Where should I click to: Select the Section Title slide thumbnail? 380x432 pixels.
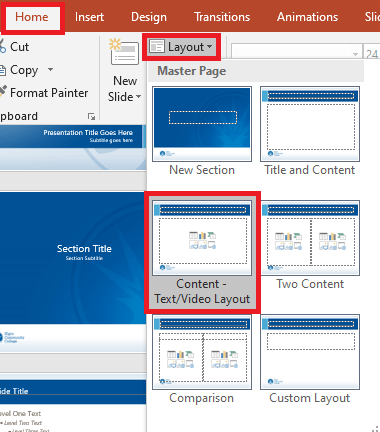tap(73, 272)
